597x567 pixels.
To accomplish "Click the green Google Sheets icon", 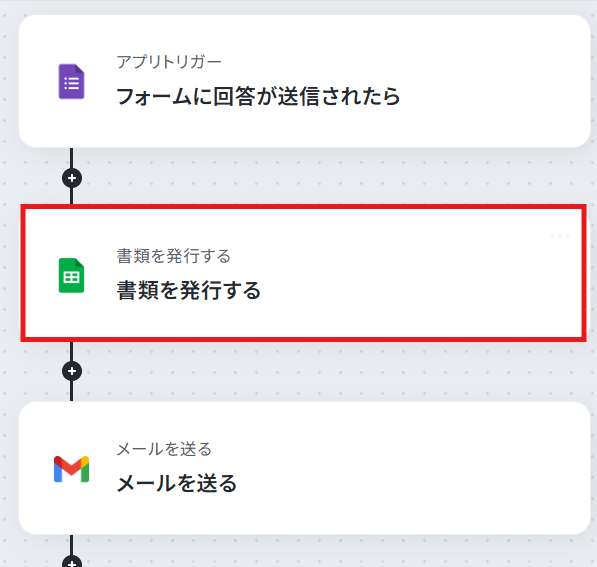I will [x=72, y=275].
